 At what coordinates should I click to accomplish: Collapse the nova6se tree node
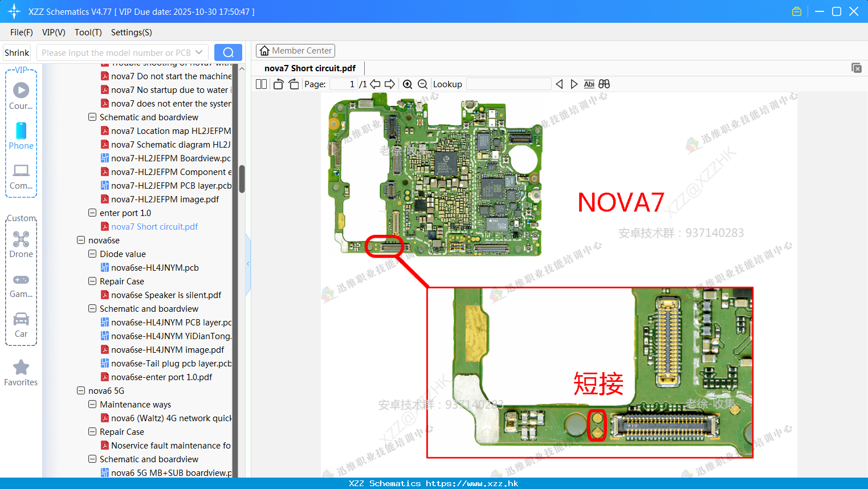81,240
